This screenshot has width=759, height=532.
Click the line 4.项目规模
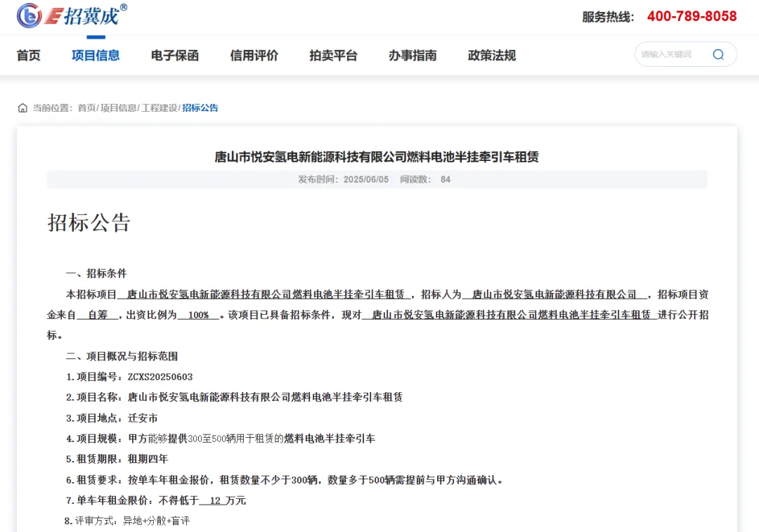click(x=221, y=439)
